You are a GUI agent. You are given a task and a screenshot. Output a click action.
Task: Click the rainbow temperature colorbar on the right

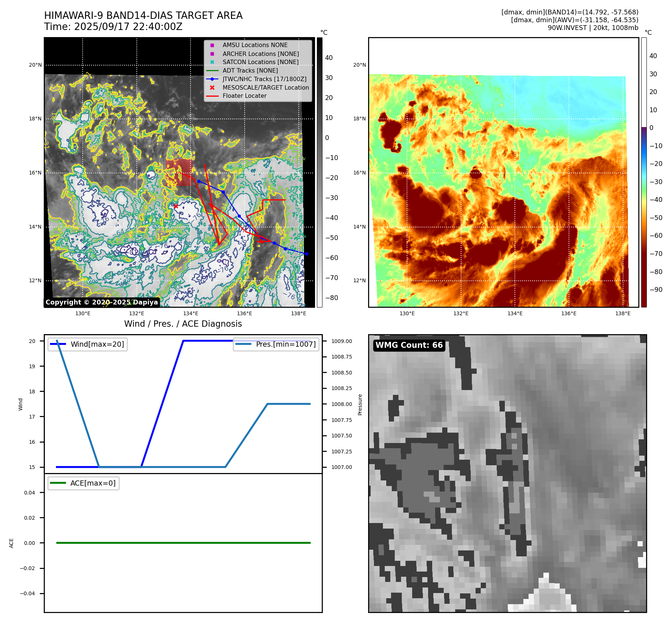click(x=644, y=172)
